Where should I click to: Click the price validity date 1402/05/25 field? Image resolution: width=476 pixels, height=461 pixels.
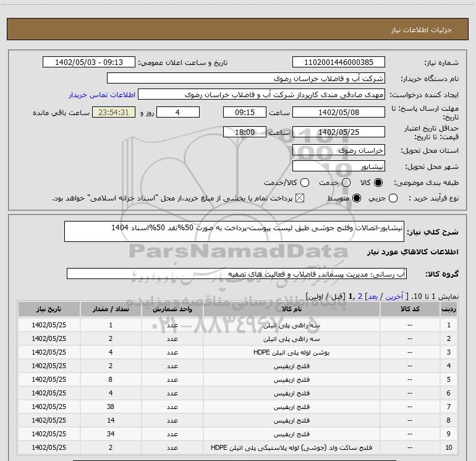click(x=339, y=132)
